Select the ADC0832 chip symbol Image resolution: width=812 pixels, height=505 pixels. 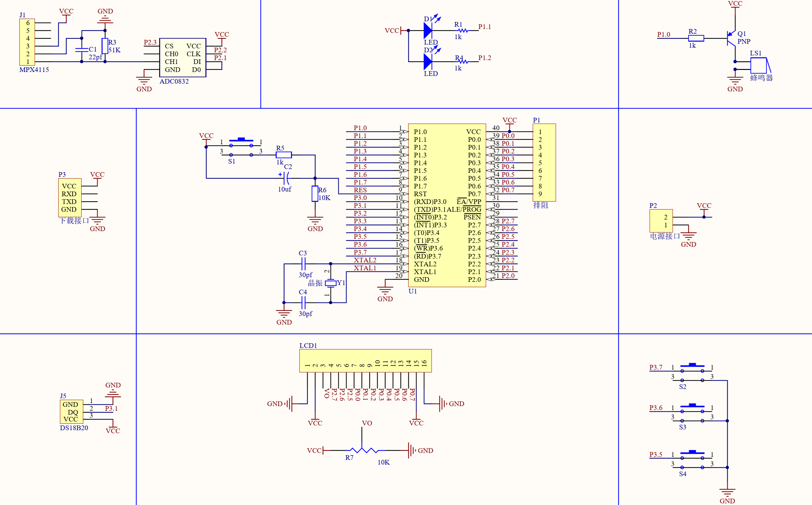point(182,57)
